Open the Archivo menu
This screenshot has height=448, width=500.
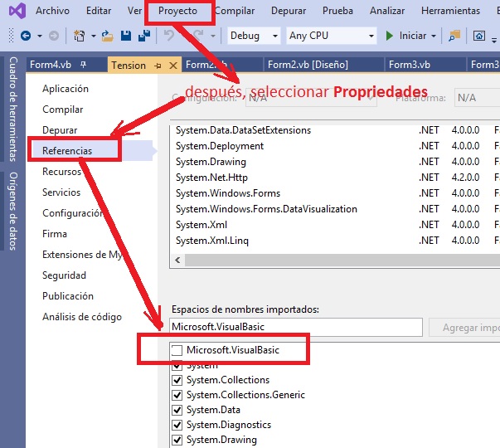pos(52,11)
